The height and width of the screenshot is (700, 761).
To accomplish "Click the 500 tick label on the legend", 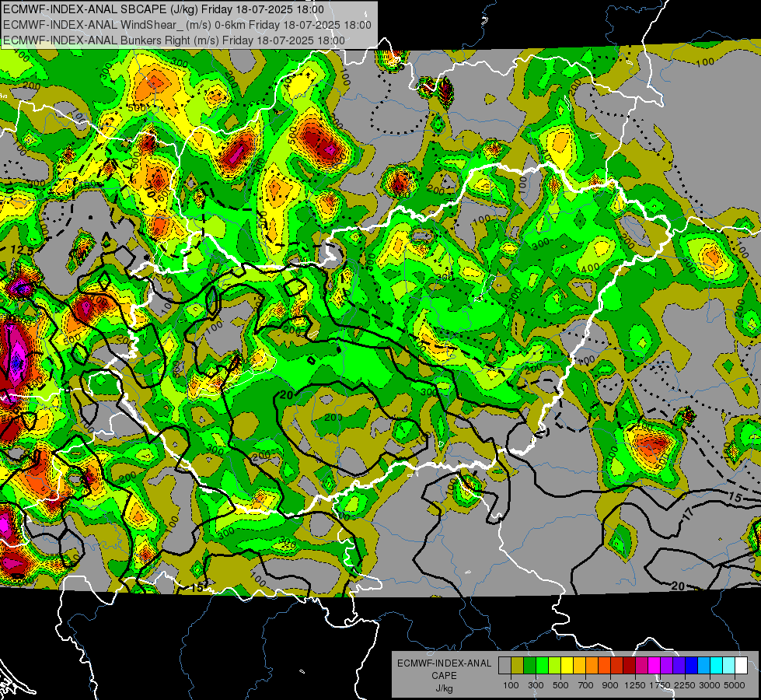I will point(560,685).
